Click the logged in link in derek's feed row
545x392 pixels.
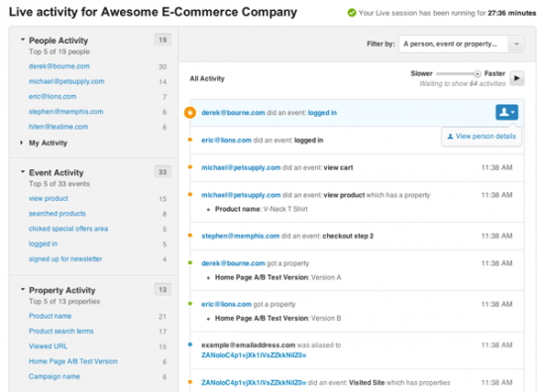(322, 113)
